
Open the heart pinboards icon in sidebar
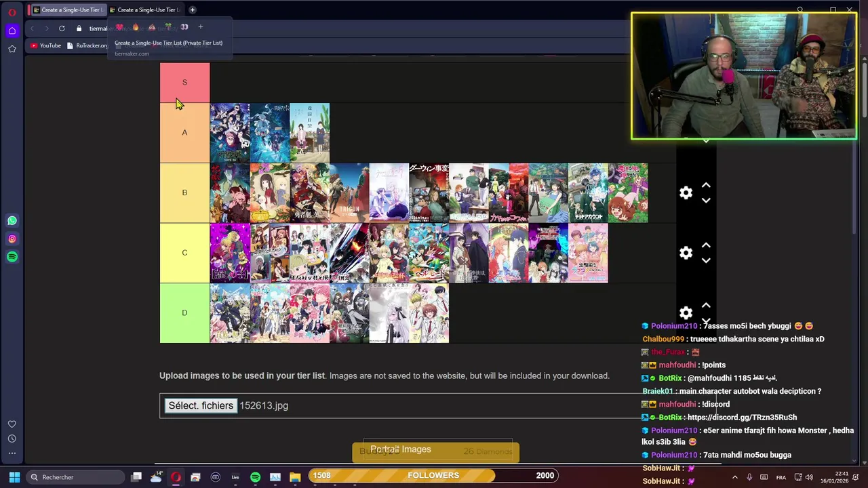tap(12, 424)
